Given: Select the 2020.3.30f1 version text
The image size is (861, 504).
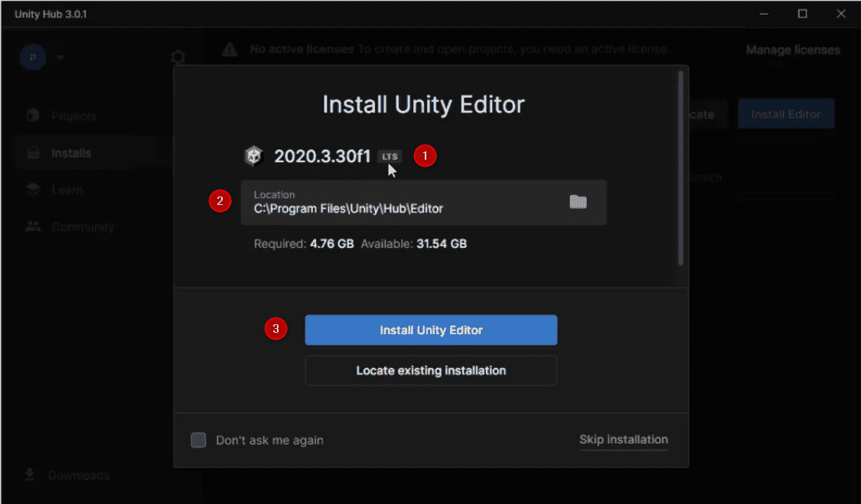Looking at the screenshot, I should pos(322,157).
